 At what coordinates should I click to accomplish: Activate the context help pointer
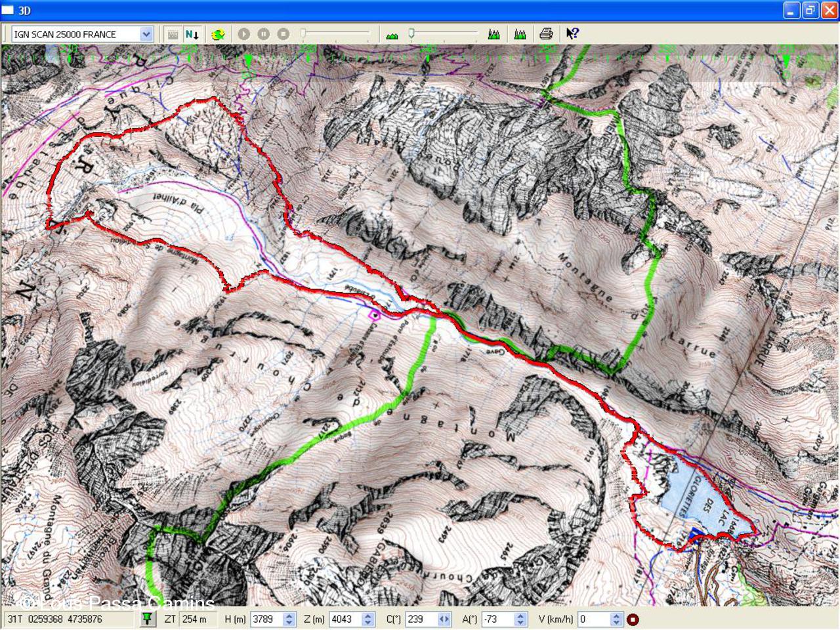[x=572, y=34]
